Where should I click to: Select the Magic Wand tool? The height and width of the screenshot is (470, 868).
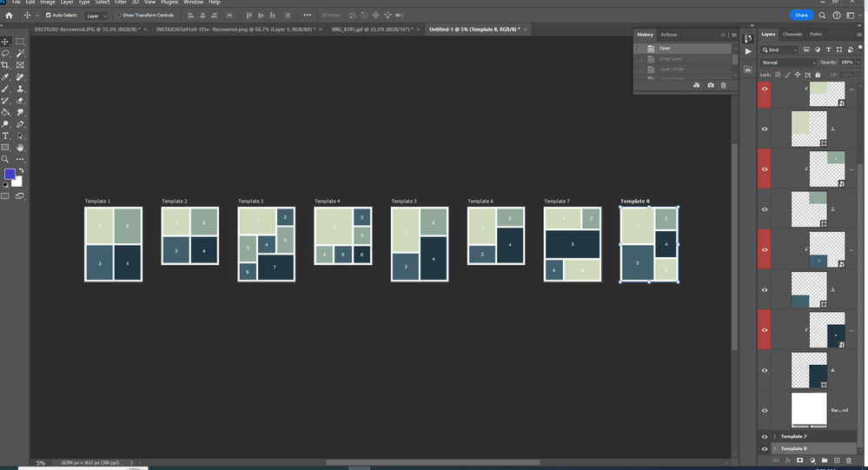coord(21,54)
